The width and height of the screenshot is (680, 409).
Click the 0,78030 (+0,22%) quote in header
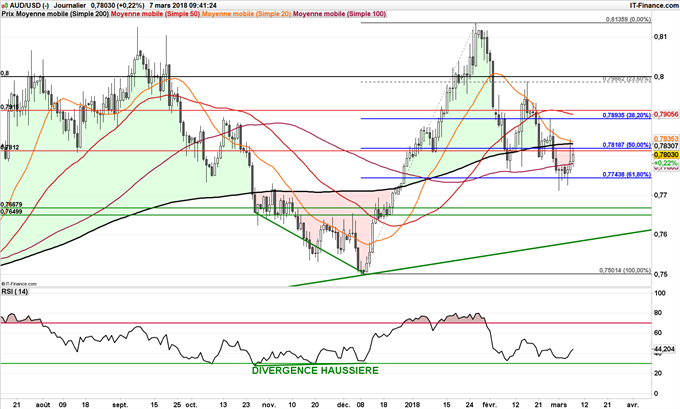118,6
